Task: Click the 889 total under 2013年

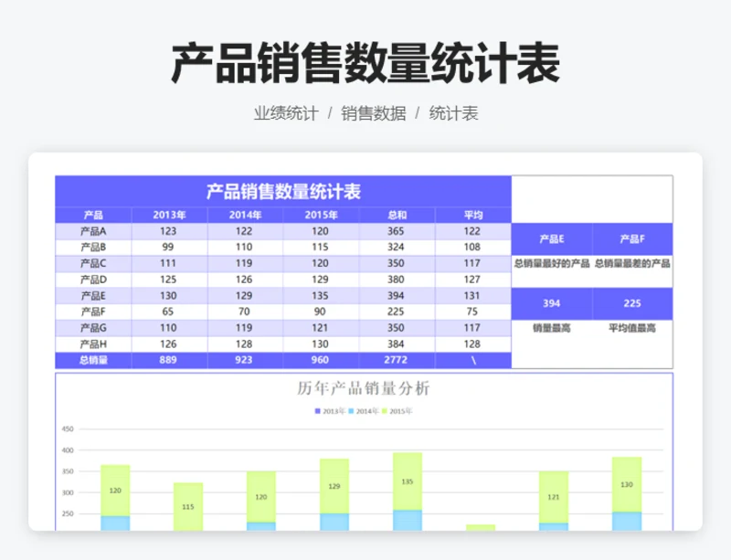Action: click(x=168, y=360)
